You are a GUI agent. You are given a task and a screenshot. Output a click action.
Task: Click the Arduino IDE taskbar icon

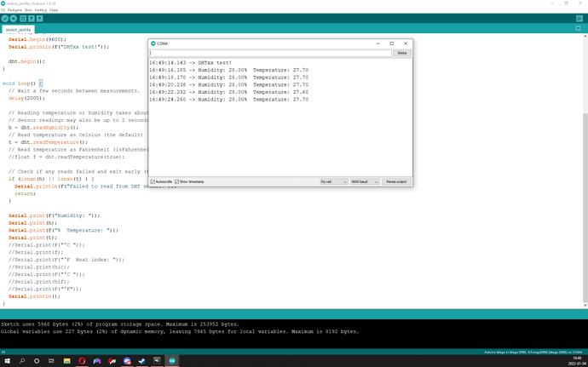point(172,361)
